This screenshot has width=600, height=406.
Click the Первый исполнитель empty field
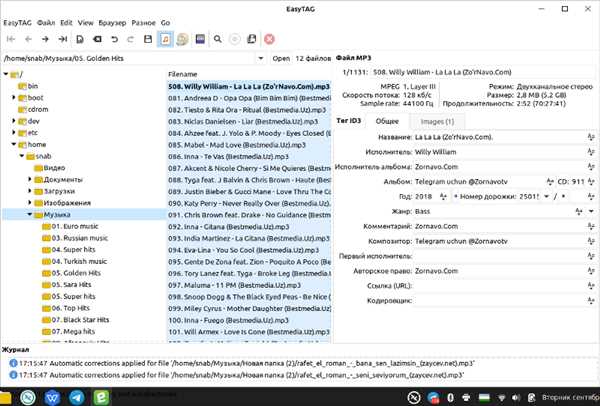point(499,256)
